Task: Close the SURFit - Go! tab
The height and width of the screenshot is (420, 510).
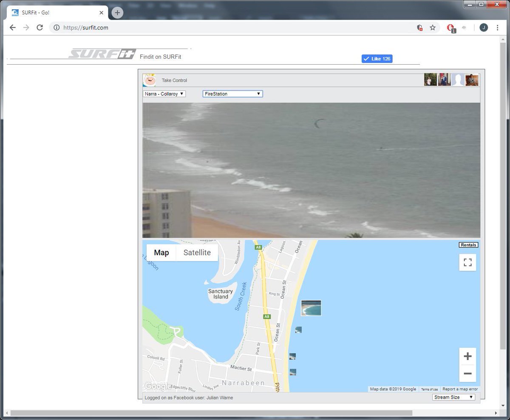Action: tap(101, 13)
